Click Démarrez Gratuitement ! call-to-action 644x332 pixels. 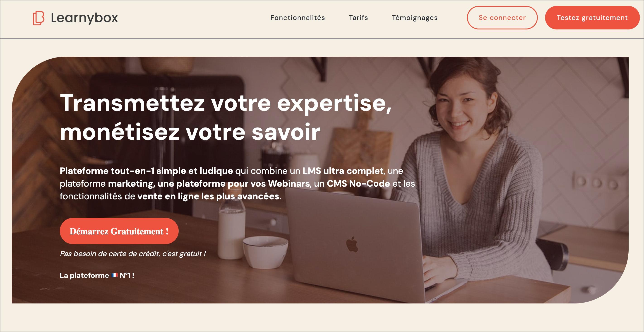[x=119, y=231]
